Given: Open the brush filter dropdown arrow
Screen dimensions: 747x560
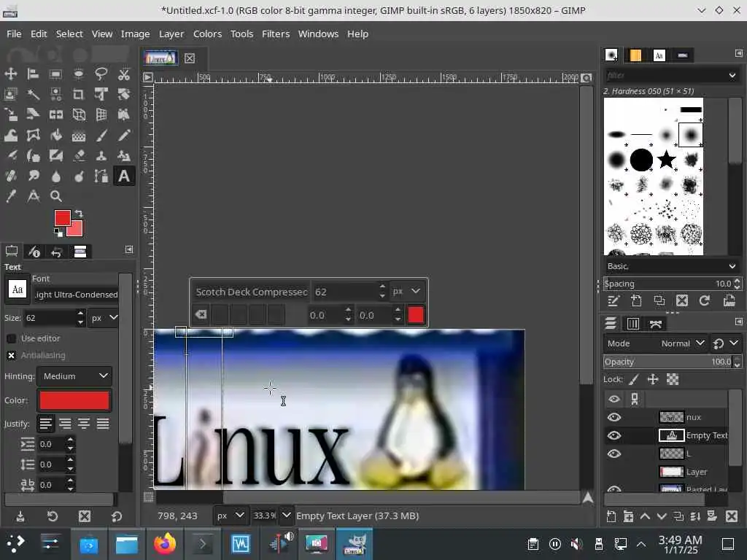Looking at the screenshot, I should click(732, 75).
